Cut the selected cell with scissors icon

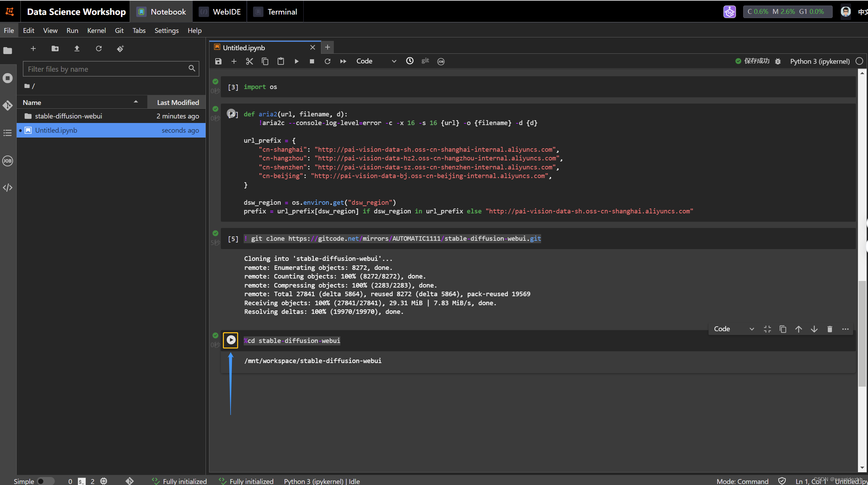250,61
